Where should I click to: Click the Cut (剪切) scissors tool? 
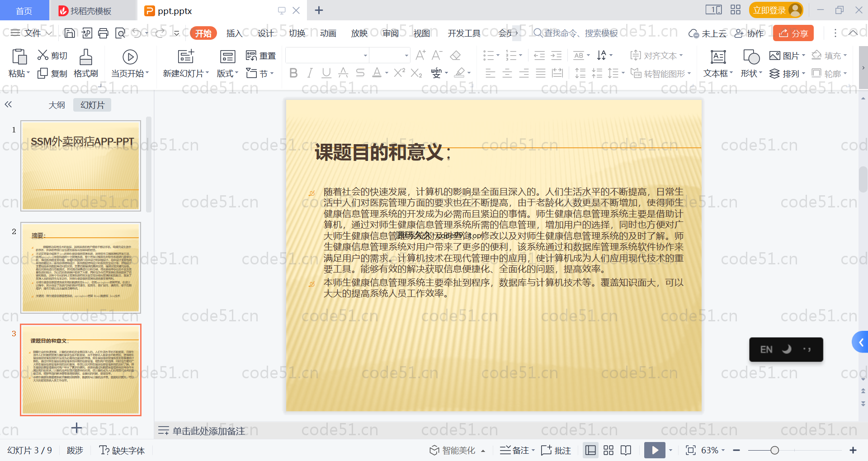click(x=52, y=55)
